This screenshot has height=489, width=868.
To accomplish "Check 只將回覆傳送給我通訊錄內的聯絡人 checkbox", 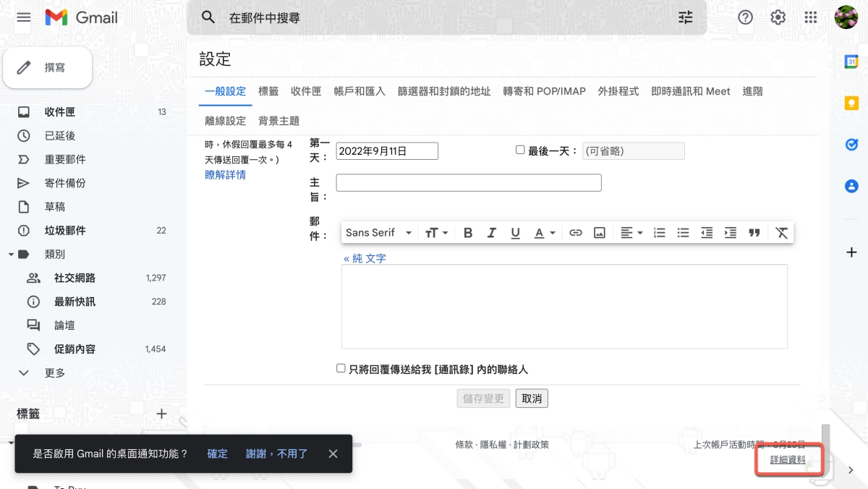I will click(341, 368).
